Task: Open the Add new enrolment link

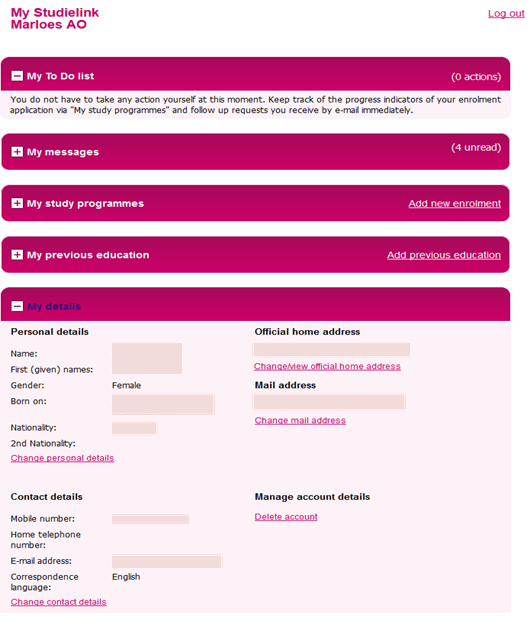Action: pos(454,203)
